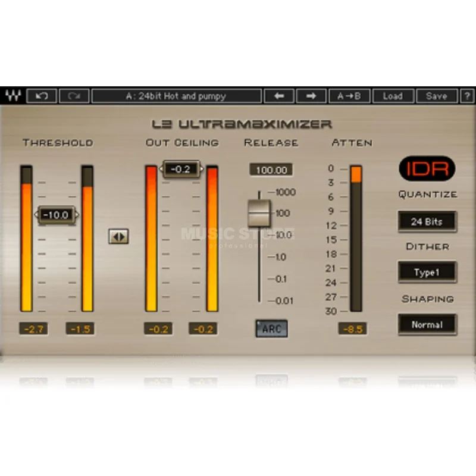Click the Save button
Screen dimensions: 476x476
[x=437, y=96]
